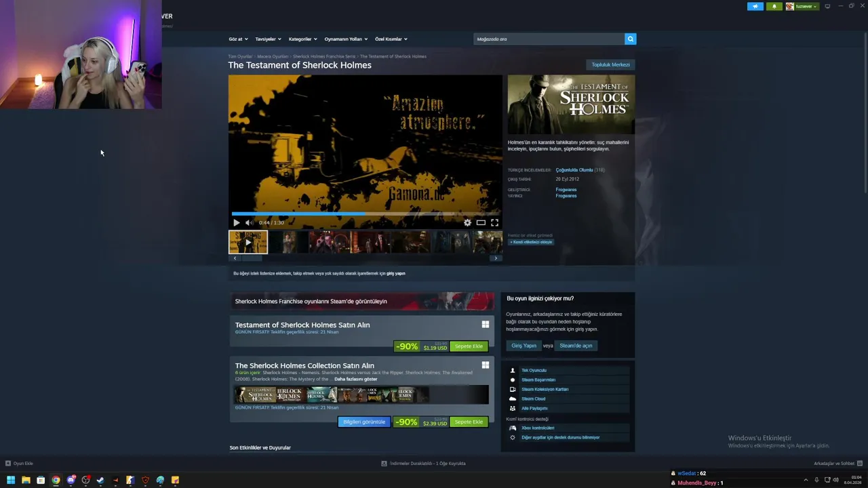Open the Oynamanın Yolları menu
868x488 pixels.
(346, 39)
